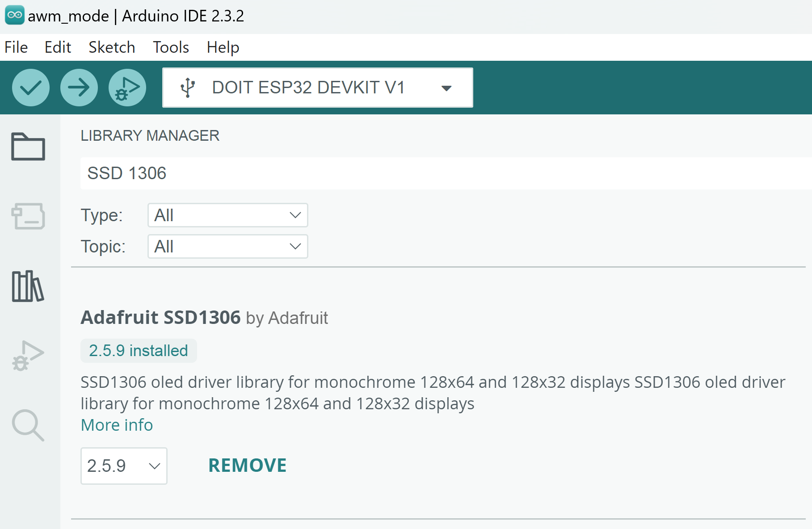The height and width of the screenshot is (529, 812).
Task: Click the Upload arrow button
Action: click(x=79, y=88)
